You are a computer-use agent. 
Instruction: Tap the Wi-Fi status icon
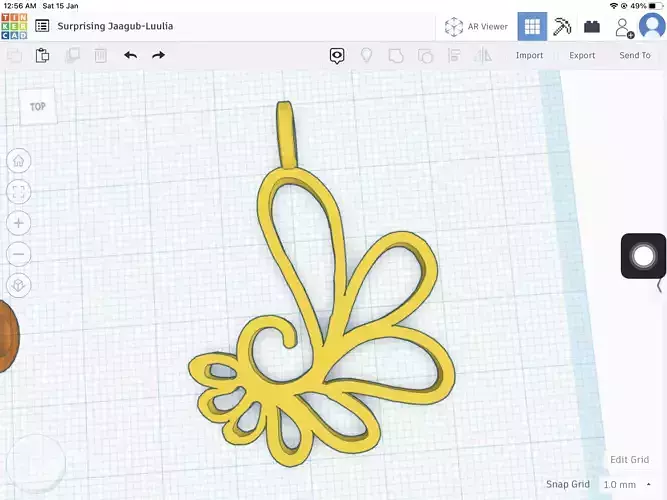613,6
